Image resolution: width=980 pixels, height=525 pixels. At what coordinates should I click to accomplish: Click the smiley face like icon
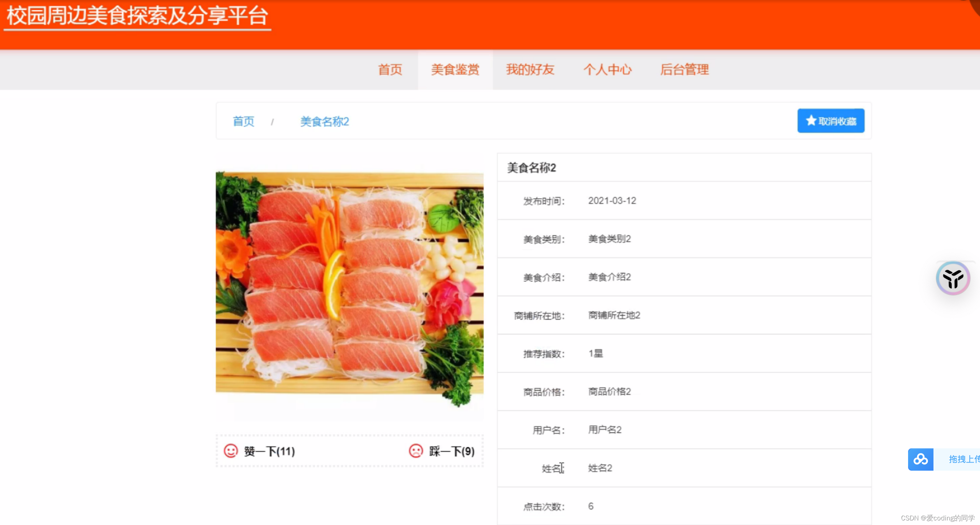pyautogui.click(x=231, y=451)
